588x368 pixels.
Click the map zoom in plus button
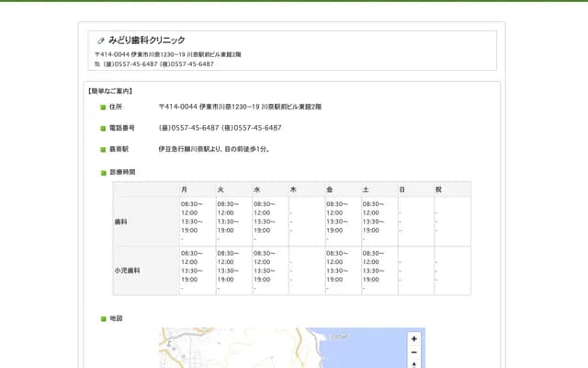click(x=414, y=339)
